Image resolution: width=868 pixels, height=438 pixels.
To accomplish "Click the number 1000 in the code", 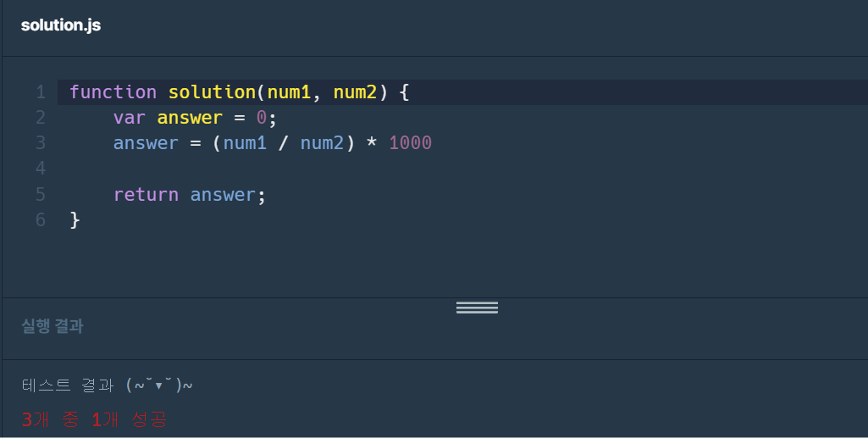I will click(410, 143).
